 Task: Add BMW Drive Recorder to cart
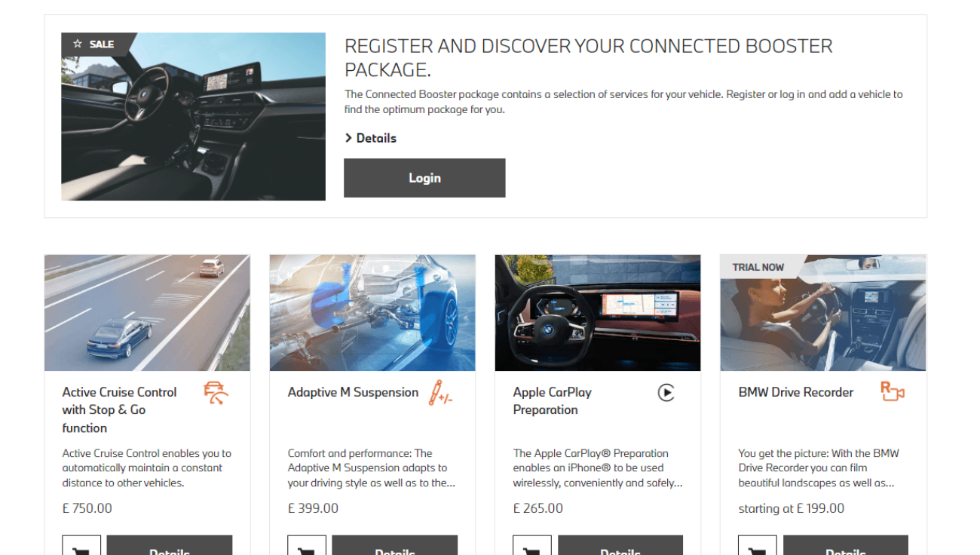[x=758, y=546]
